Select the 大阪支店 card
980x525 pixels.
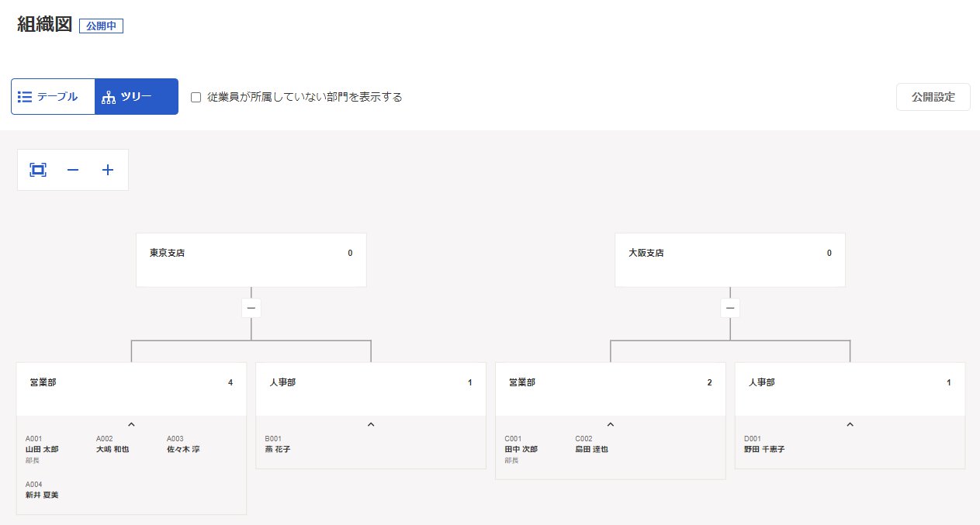pyautogui.click(x=729, y=260)
